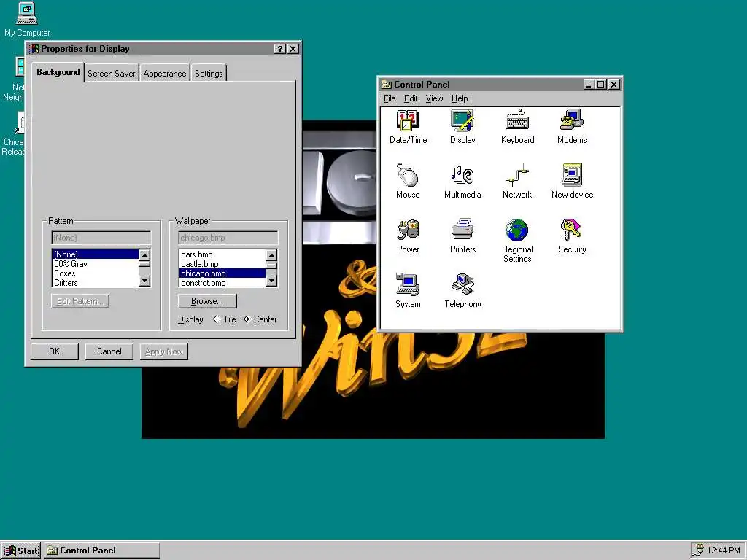Click the help question mark button
The width and height of the screenshot is (747, 560).
pos(280,49)
